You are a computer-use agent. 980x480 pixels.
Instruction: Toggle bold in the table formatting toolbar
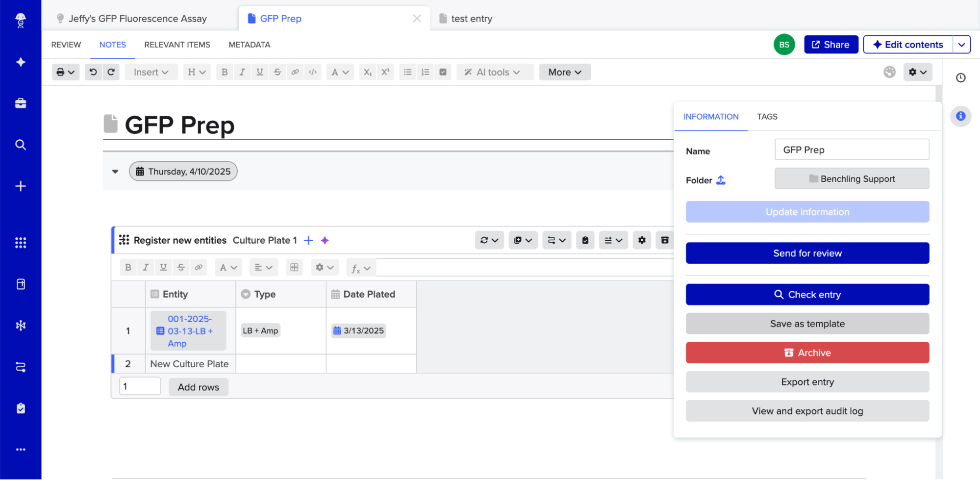tap(128, 267)
